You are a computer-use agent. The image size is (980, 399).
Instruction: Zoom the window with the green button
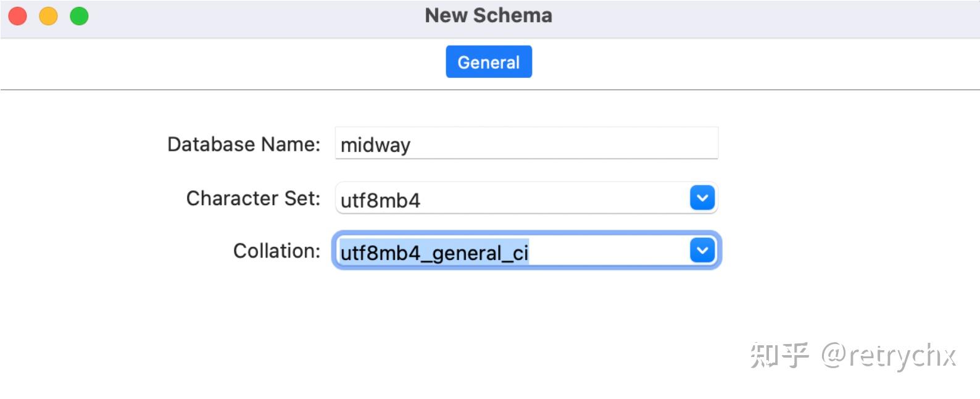click(x=79, y=15)
